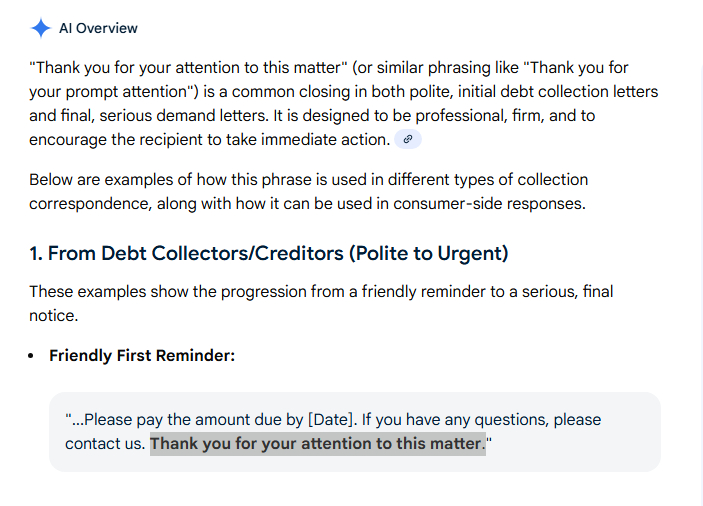703x506 pixels.
Task: Click the "From Debt Collectors/Creditors" section heading
Action: [196, 253]
